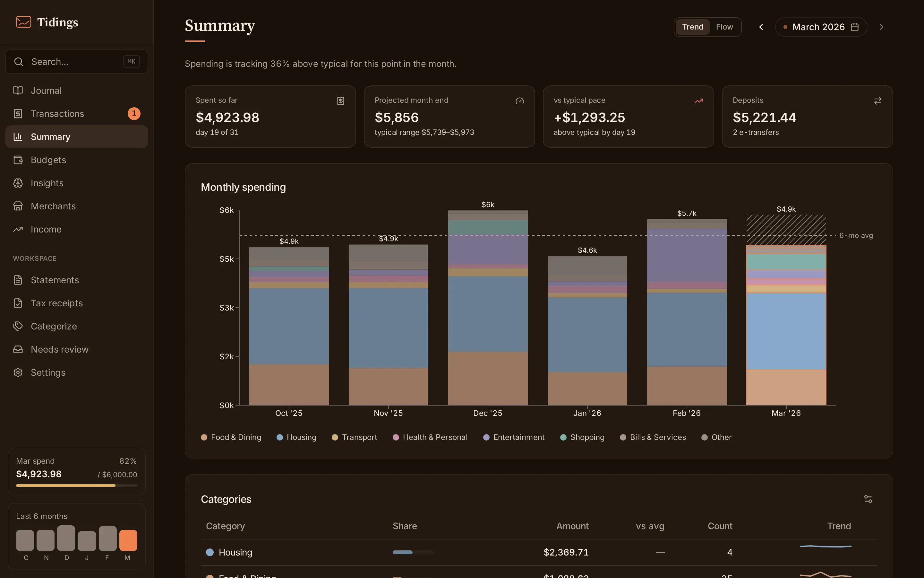This screenshot has height=578, width=924.
Task: Click the Merchants storefront icon
Action: click(x=18, y=206)
